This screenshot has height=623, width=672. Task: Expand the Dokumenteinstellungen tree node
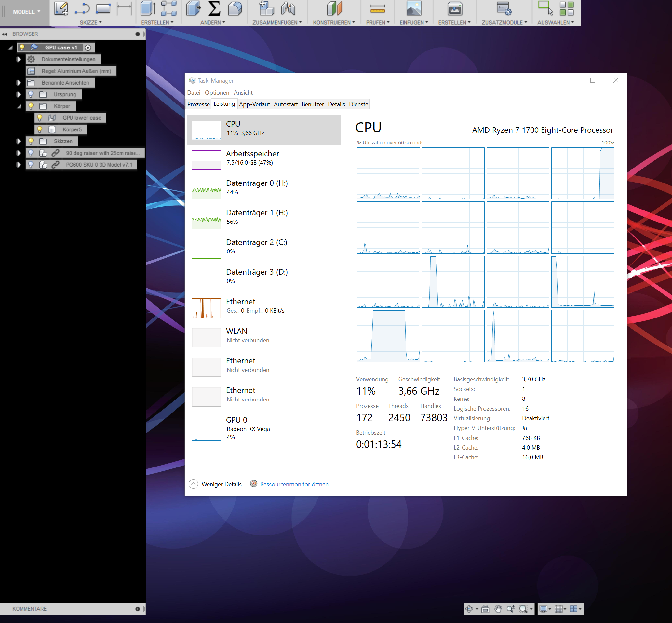click(x=19, y=59)
